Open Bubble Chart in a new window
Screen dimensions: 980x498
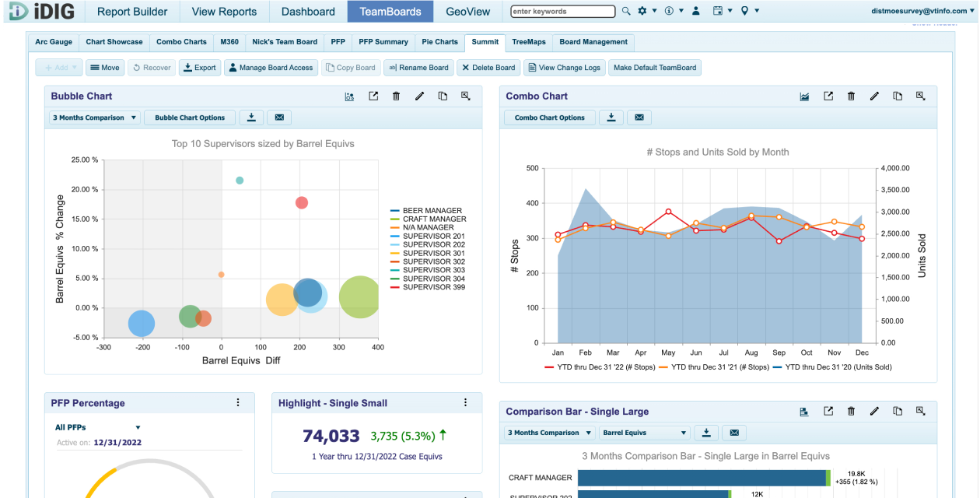tap(373, 96)
